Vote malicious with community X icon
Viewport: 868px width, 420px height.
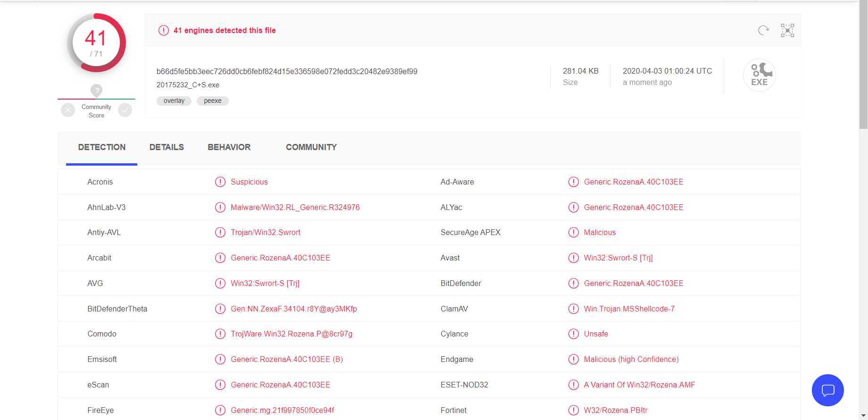(68, 110)
